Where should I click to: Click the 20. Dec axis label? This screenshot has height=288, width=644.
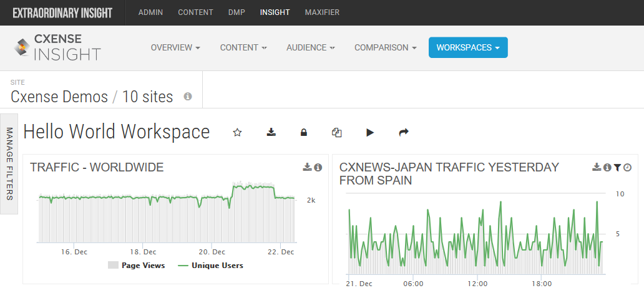[211, 252]
